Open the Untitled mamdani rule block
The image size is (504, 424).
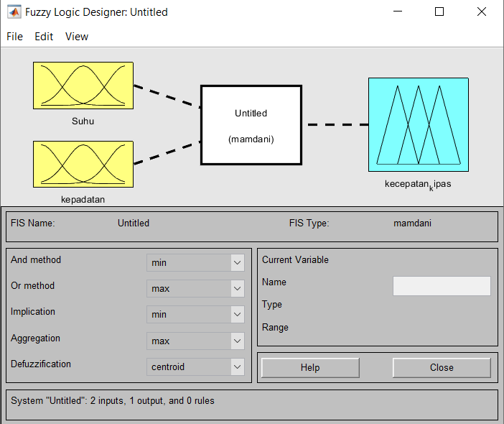(251, 125)
